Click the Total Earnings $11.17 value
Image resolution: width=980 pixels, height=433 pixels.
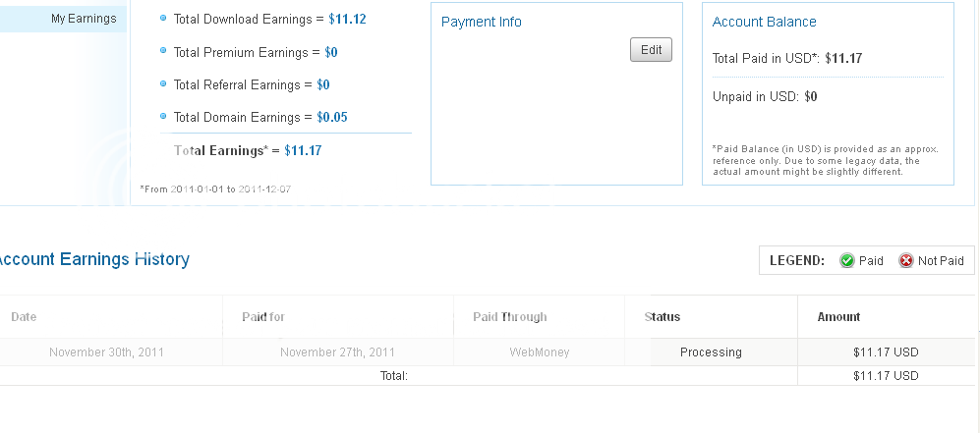(x=303, y=151)
